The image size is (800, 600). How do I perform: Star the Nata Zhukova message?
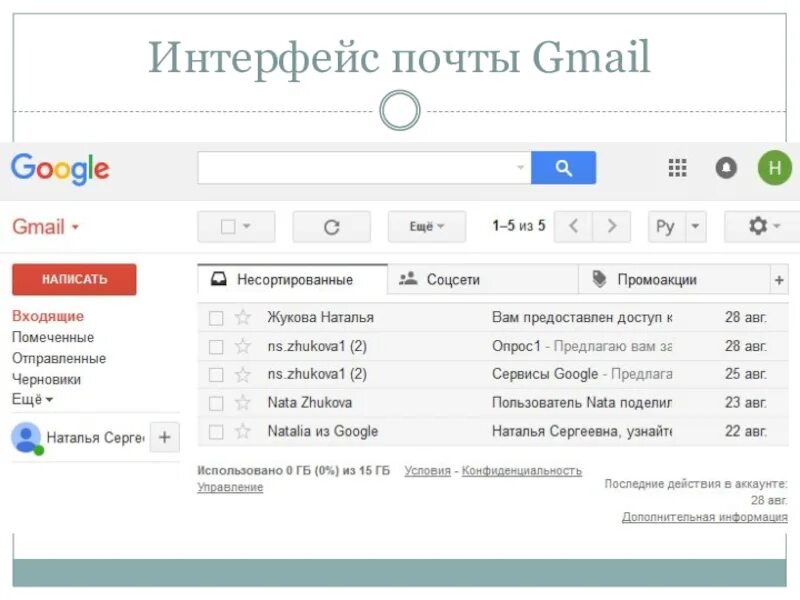tap(243, 403)
